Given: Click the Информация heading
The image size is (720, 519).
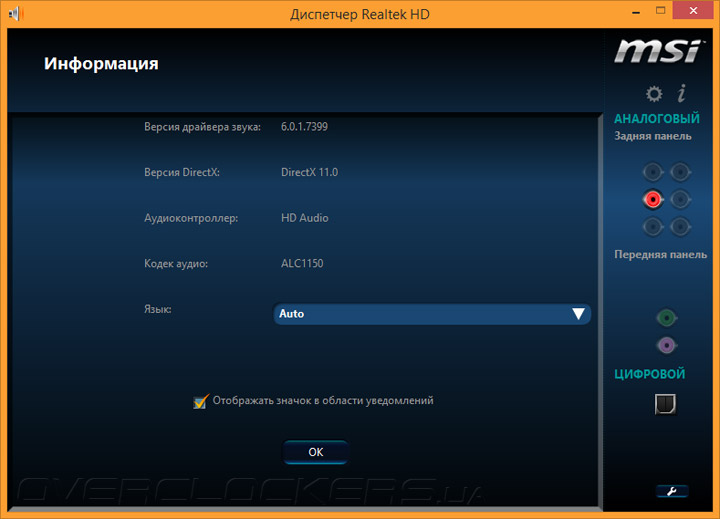Looking at the screenshot, I should (101, 63).
